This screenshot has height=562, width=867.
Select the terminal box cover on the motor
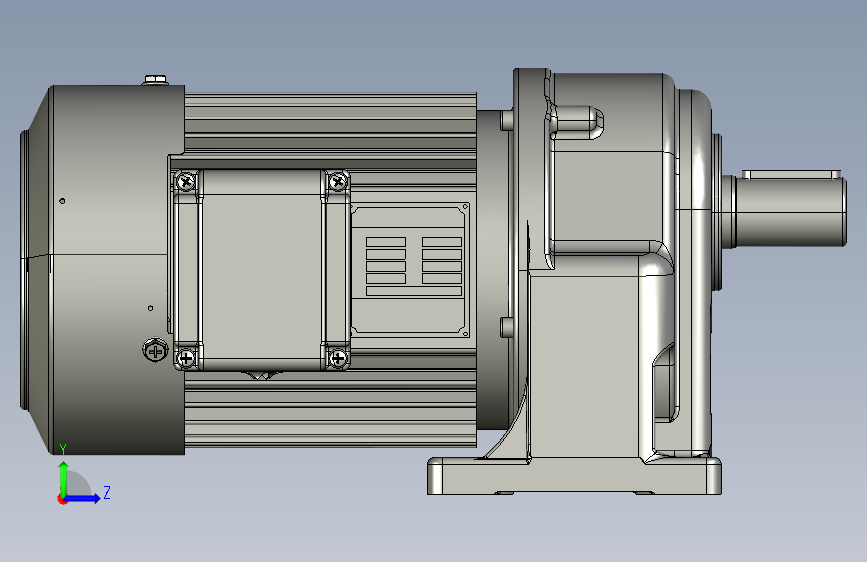click(262, 270)
